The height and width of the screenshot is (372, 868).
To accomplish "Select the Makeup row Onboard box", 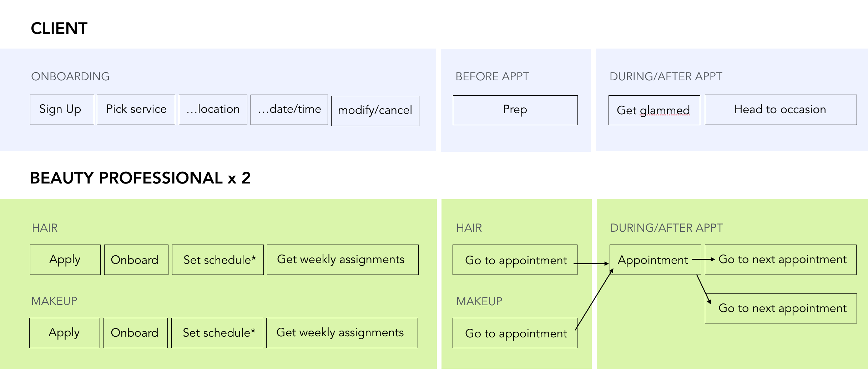I will (x=136, y=333).
